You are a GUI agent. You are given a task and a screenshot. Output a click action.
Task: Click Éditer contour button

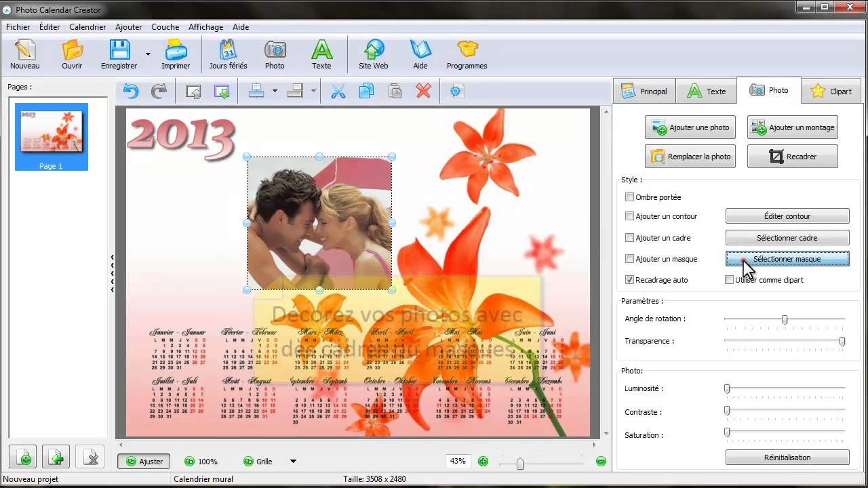pos(787,216)
